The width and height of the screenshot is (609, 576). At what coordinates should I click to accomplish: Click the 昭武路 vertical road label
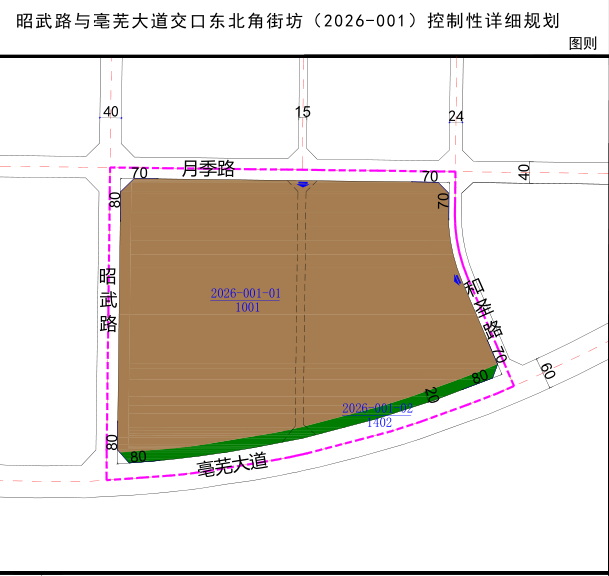(x=108, y=300)
